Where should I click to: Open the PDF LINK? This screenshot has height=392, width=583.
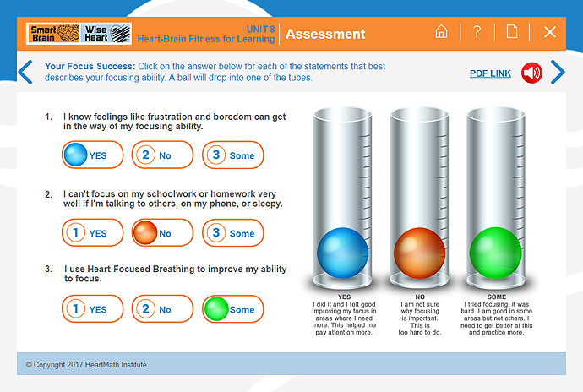[x=490, y=73]
